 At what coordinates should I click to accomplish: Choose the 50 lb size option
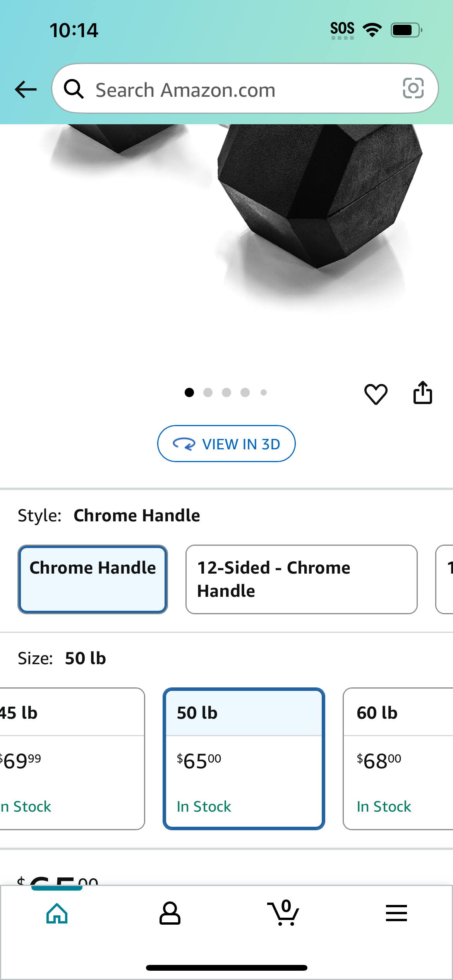(x=244, y=759)
